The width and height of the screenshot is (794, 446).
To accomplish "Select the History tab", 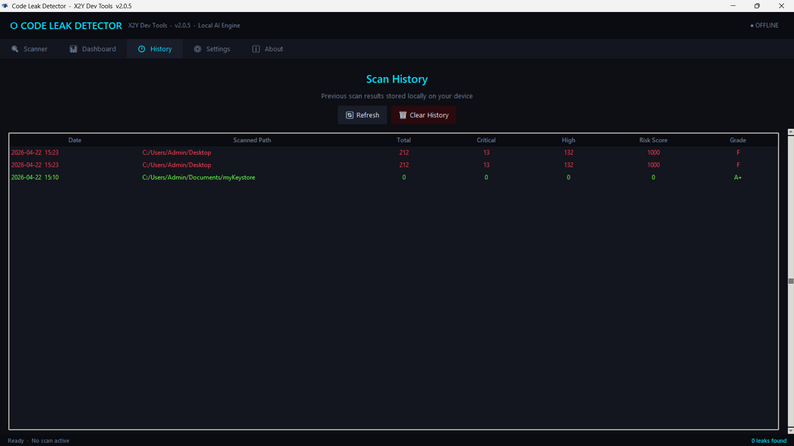I will [155, 49].
